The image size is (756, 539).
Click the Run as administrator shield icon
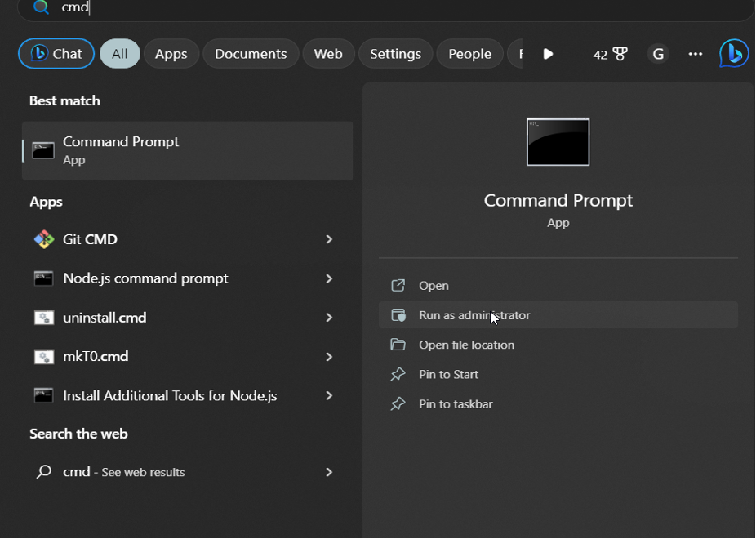pyautogui.click(x=398, y=314)
